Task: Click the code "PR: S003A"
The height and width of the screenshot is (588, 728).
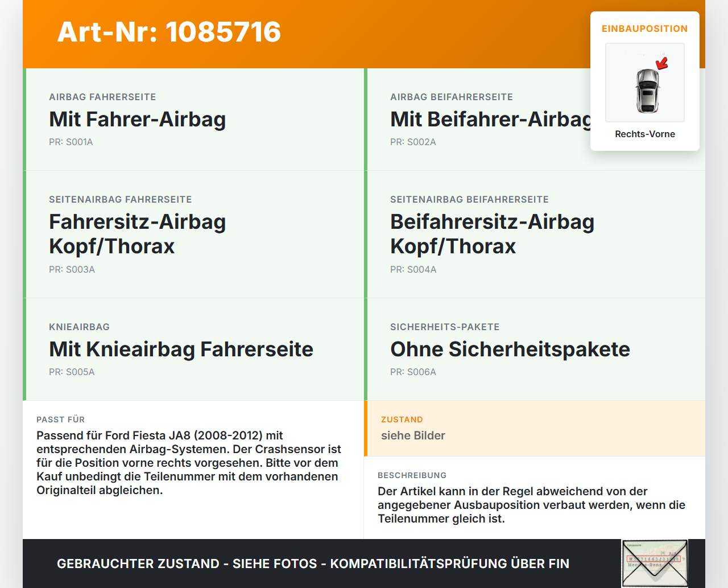Action: click(x=72, y=269)
